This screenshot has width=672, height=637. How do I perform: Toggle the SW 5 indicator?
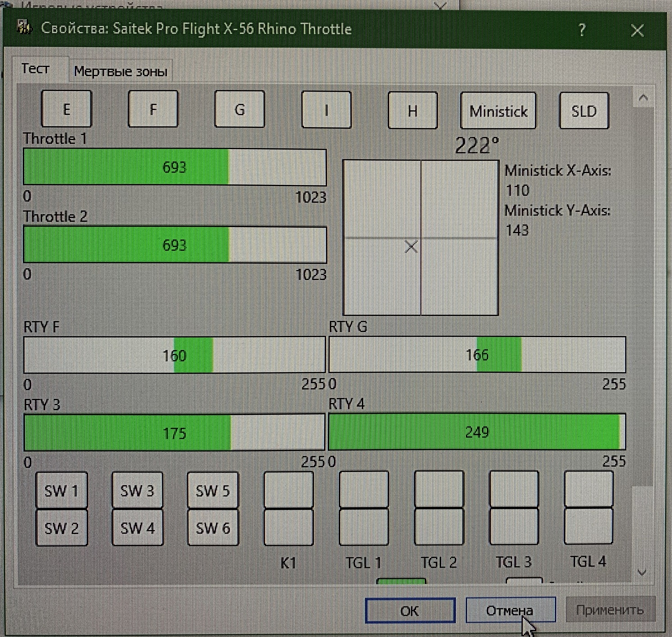[x=213, y=490]
